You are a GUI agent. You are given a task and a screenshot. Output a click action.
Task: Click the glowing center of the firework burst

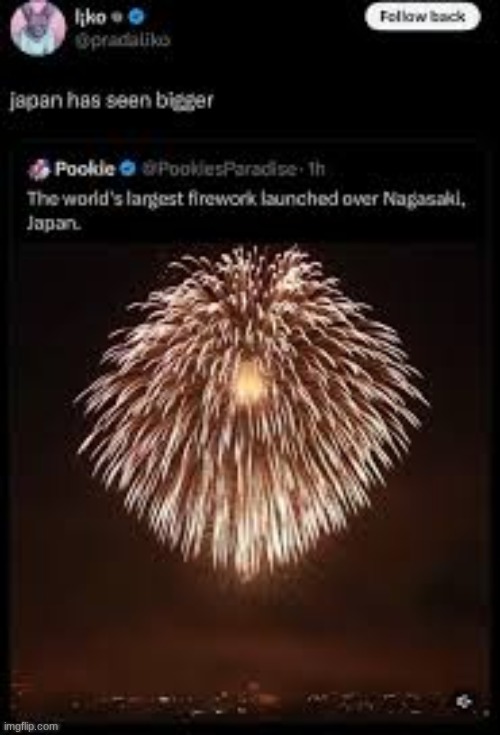(249, 382)
